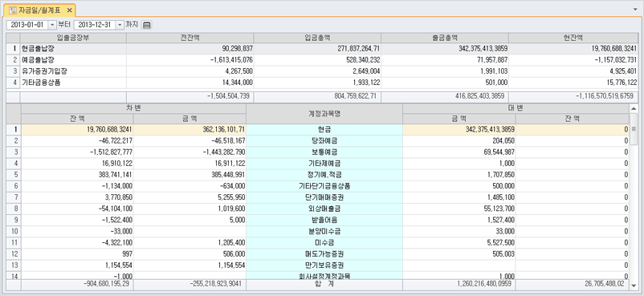Select the 기타단기금융상품 account cell
The height and width of the screenshot is (296, 644).
324,186
